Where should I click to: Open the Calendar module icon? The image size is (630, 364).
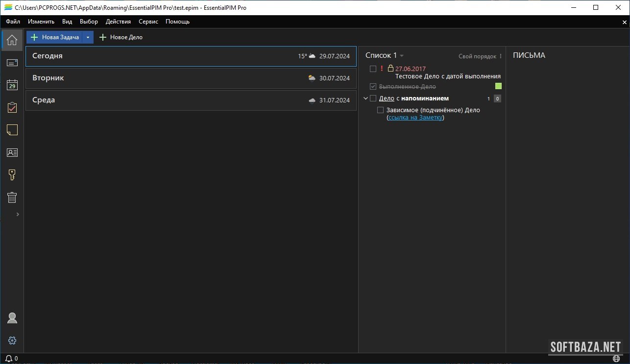(x=12, y=85)
